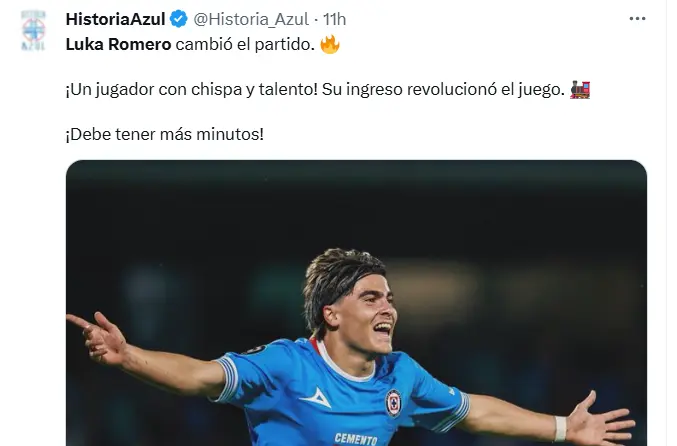The image size is (677, 446).
Task: Click the HistoriaAzul display name
Action: point(116,19)
